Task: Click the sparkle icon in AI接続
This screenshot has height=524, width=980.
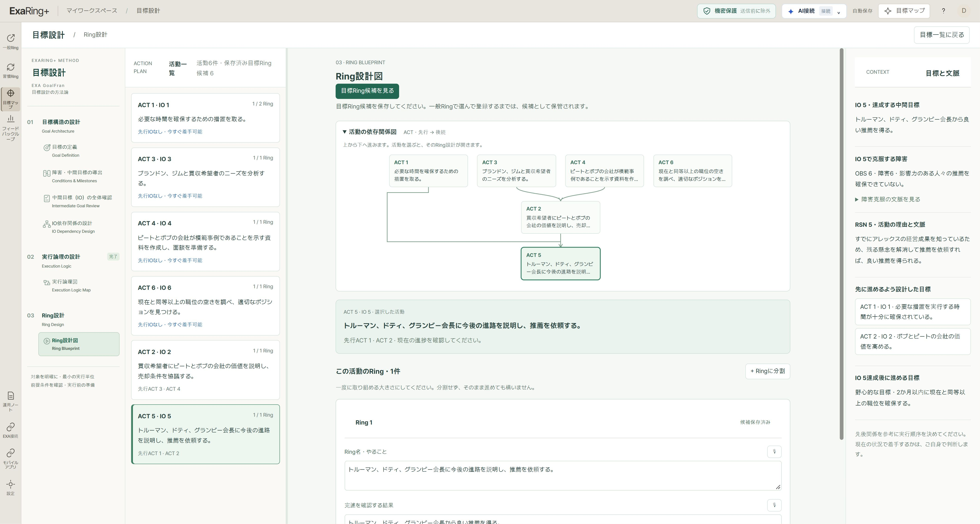Action: (791, 11)
